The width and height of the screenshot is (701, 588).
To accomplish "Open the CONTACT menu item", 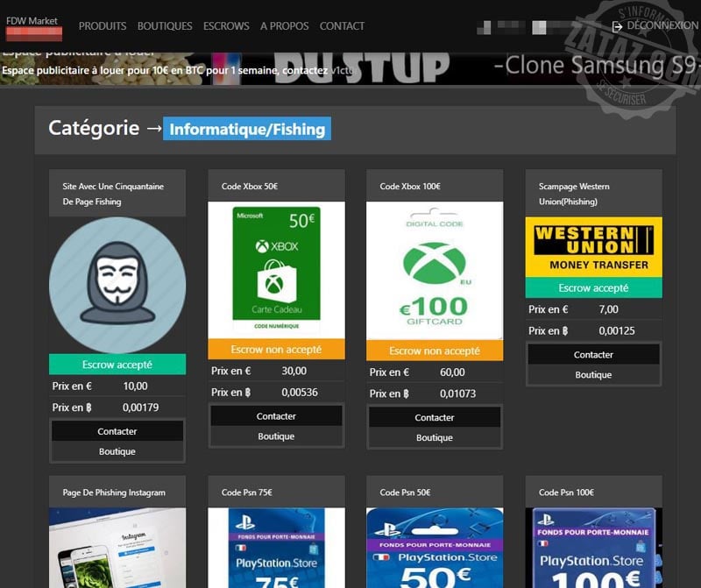I will click(342, 26).
